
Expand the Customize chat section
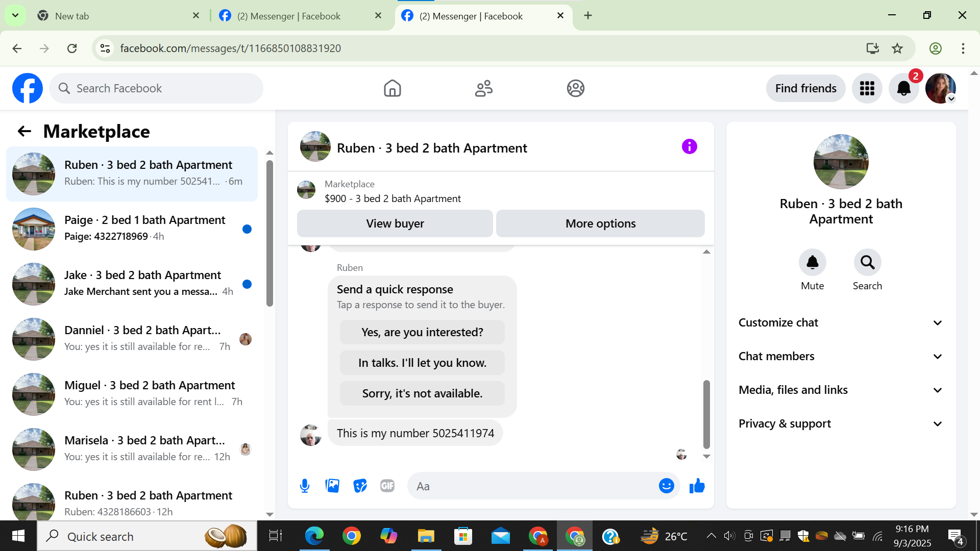pos(841,323)
